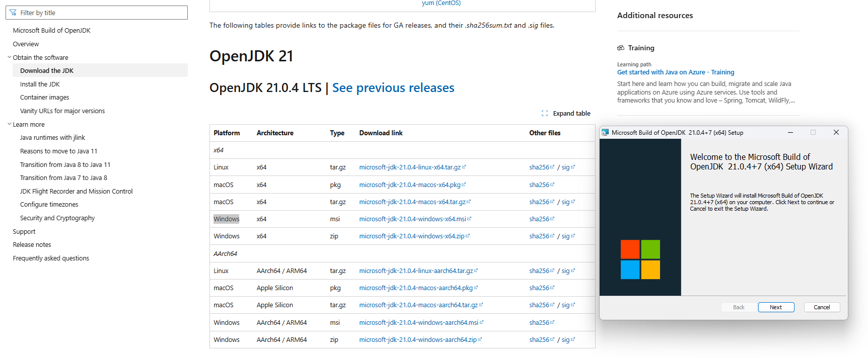Select Download the JDK sidebar item

coord(100,70)
